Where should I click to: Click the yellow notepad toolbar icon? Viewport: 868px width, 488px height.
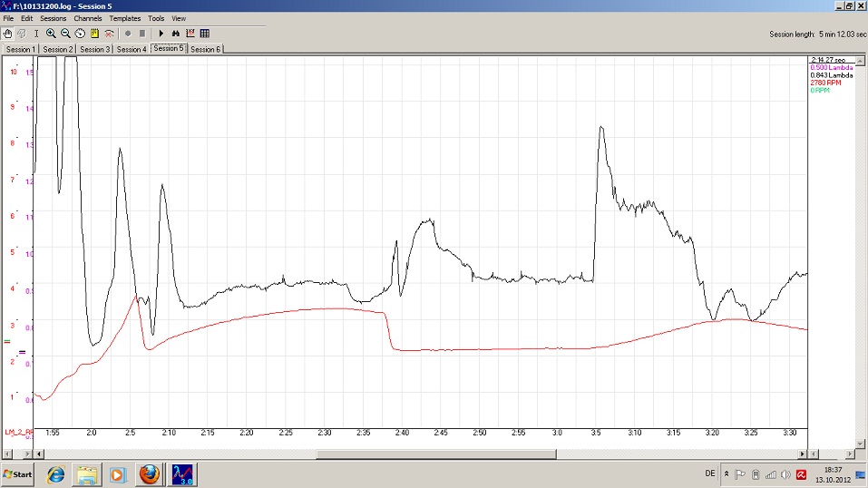point(94,34)
